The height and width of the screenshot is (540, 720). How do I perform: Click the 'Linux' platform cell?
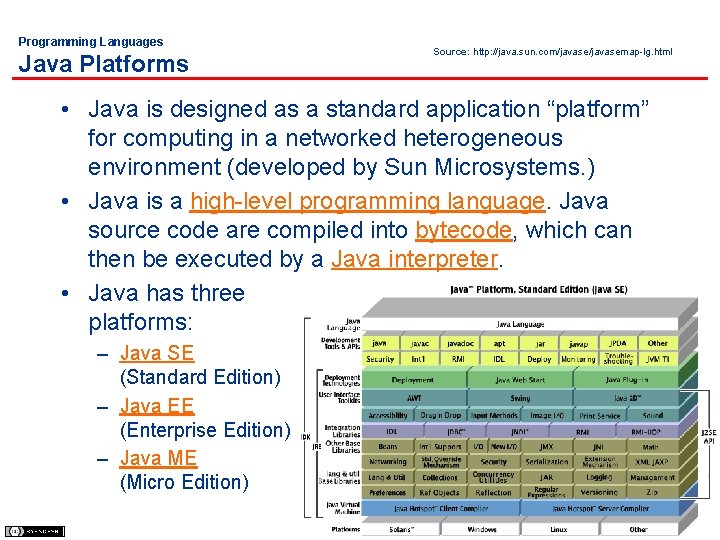[559, 529]
